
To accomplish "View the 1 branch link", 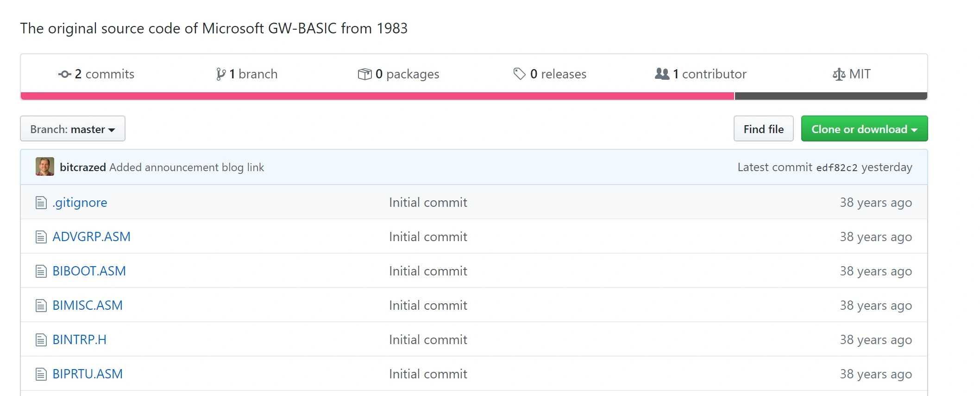I will pos(247,74).
